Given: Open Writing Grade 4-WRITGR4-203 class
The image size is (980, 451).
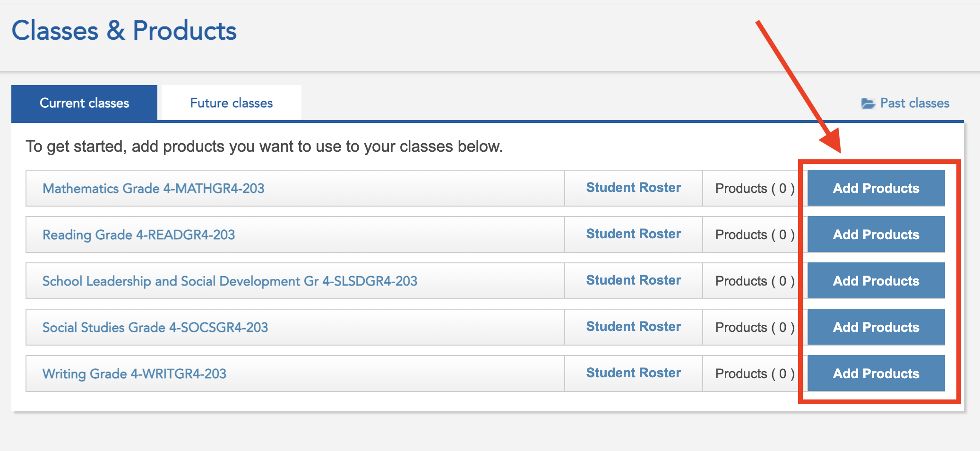Looking at the screenshot, I should pyautogui.click(x=134, y=373).
